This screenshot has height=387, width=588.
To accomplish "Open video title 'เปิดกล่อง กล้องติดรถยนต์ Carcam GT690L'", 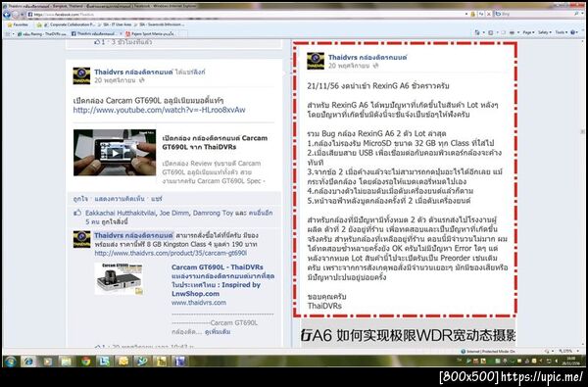I will (x=215, y=142).
